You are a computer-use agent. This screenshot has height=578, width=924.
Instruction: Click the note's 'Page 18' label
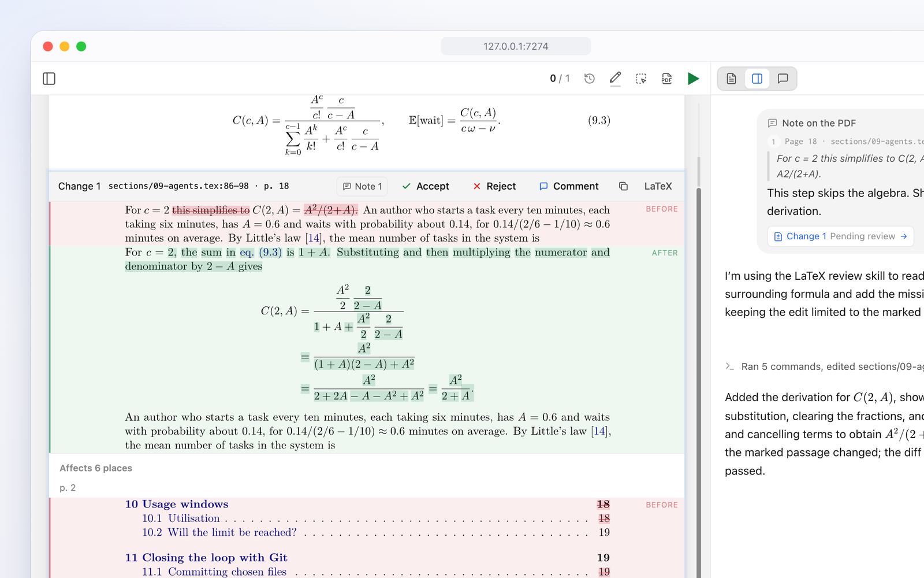coord(800,142)
